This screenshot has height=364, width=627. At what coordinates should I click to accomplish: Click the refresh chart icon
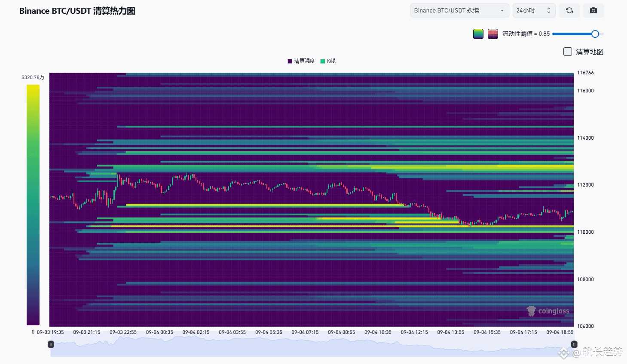(569, 10)
